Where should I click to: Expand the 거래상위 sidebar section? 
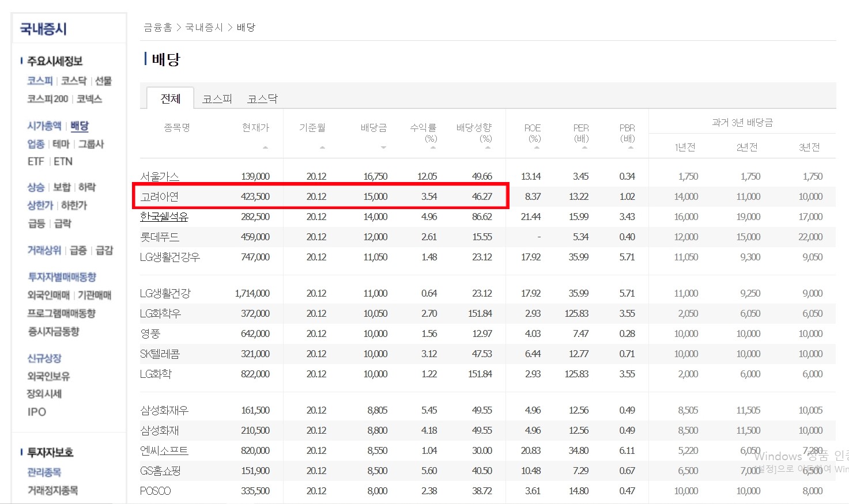pyautogui.click(x=44, y=250)
